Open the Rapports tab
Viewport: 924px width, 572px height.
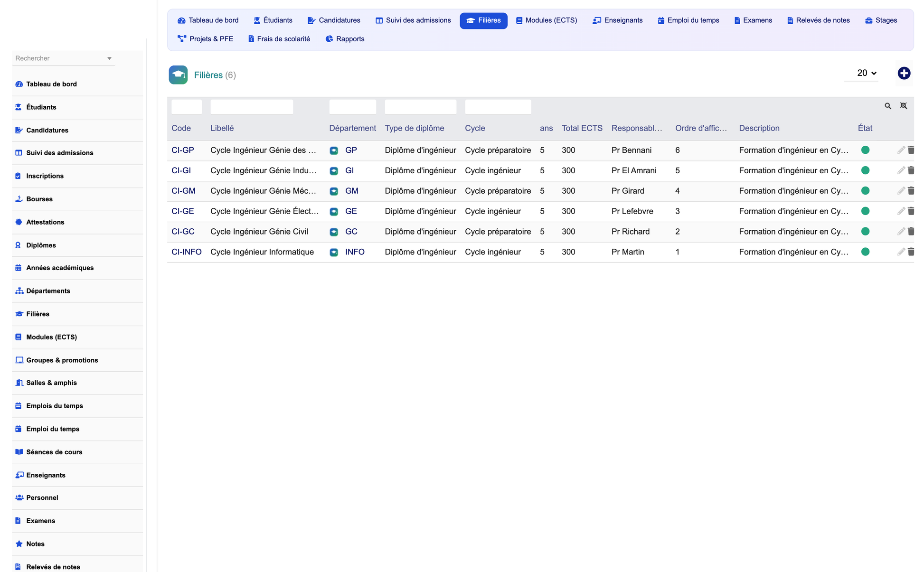(345, 39)
